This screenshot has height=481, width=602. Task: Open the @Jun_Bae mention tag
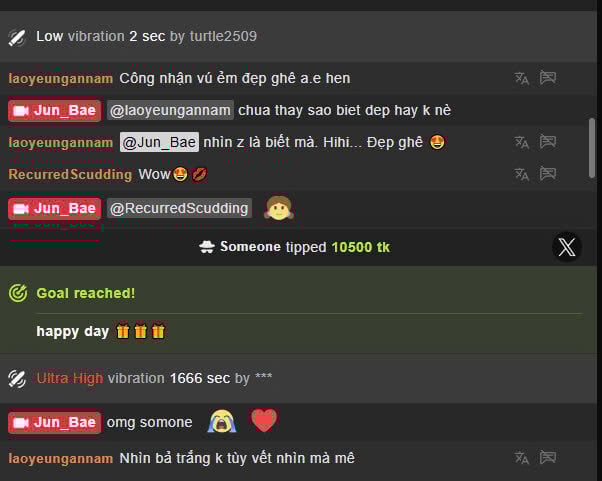point(159,142)
